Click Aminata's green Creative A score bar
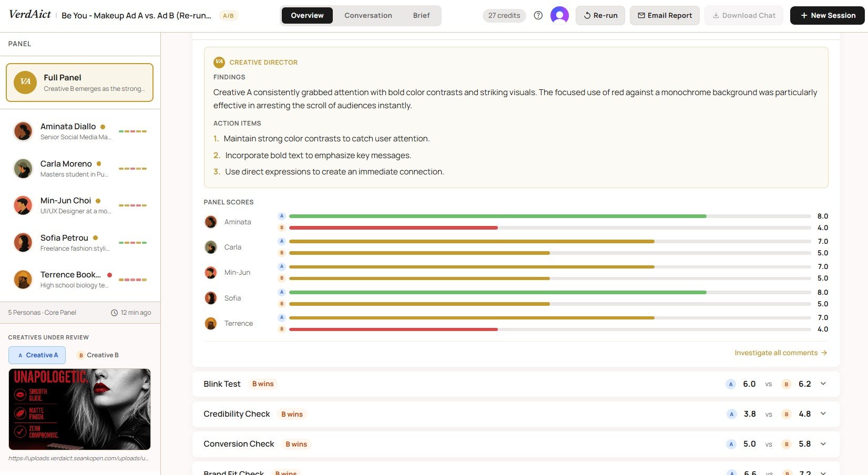This screenshot has width=868, height=475. pos(497,216)
